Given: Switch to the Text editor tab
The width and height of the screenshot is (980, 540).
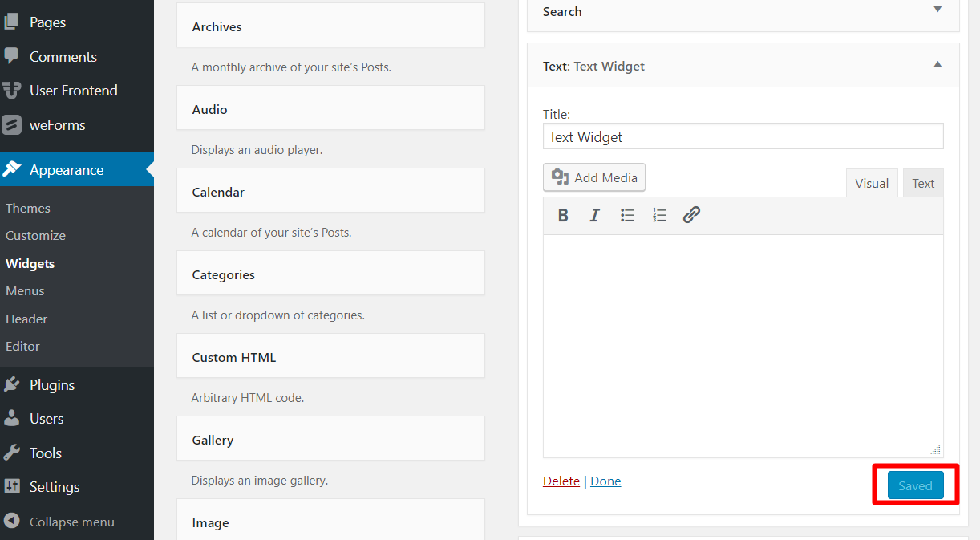Looking at the screenshot, I should point(923,183).
